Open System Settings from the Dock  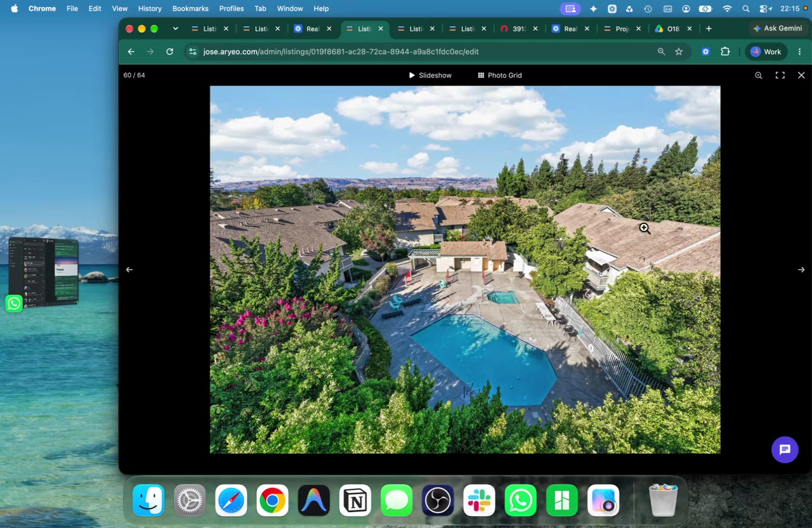[190, 501]
